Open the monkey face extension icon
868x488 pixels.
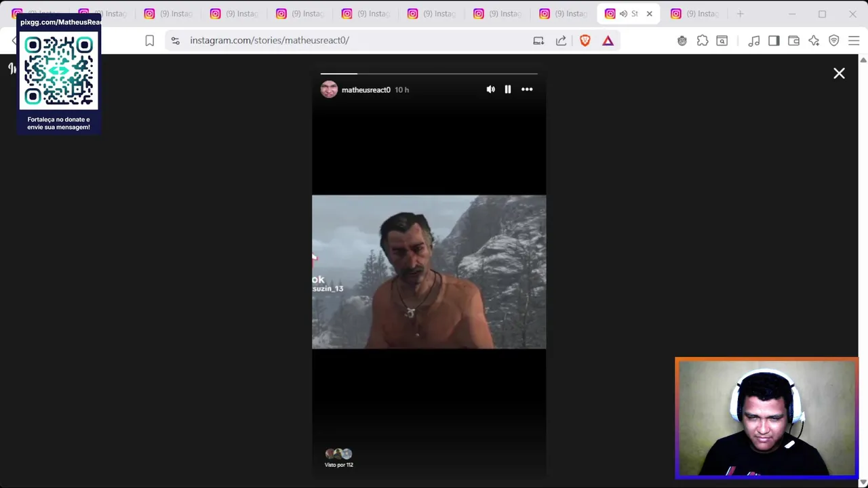[682, 41]
